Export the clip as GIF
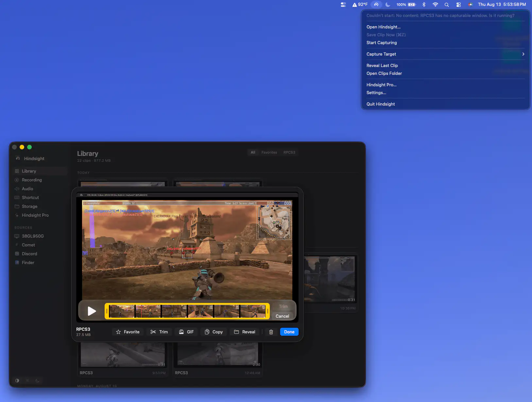Image resolution: width=532 pixels, height=402 pixels. [x=186, y=332]
